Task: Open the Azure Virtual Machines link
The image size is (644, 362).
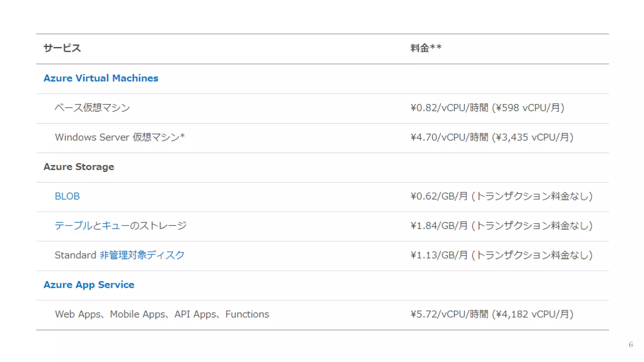Action: (101, 78)
